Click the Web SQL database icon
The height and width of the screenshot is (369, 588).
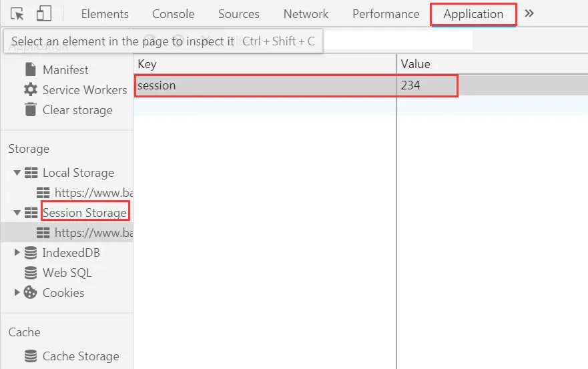[x=30, y=273]
